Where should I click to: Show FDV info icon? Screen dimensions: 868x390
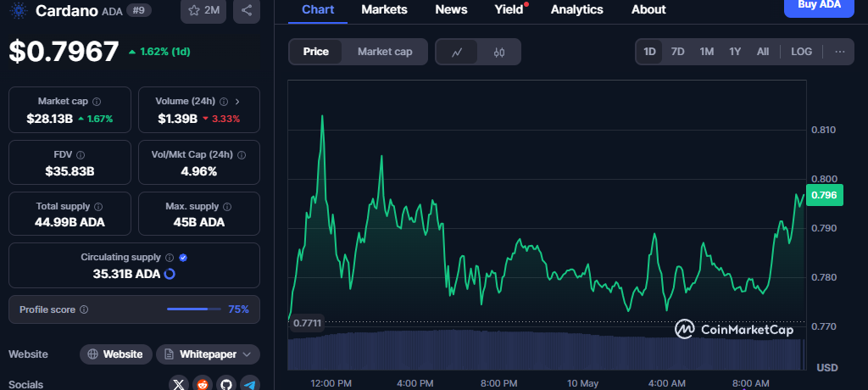[x=81, y=154]
